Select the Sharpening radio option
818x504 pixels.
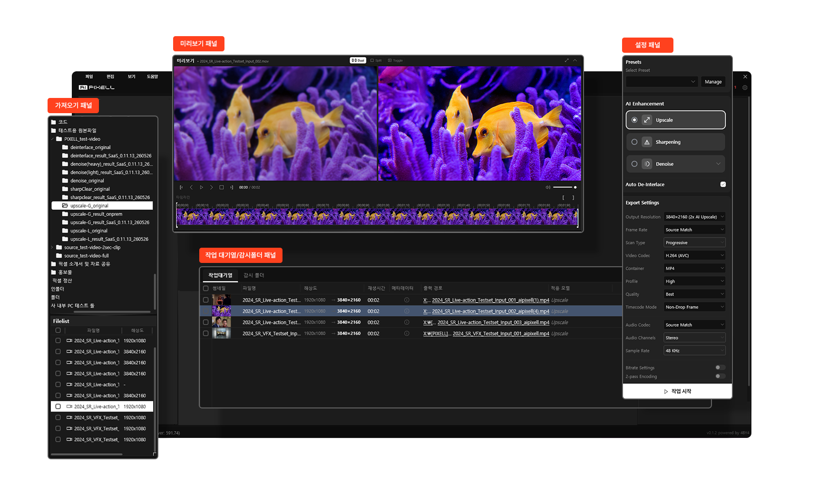634,142
